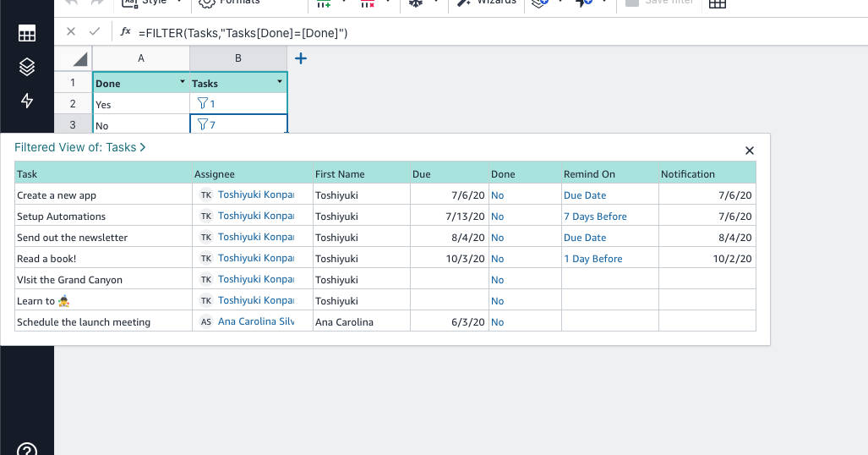Click the 8/4/20 notification cell
Image resolution: width=868 pixels, height=455 pixels.
707,237
